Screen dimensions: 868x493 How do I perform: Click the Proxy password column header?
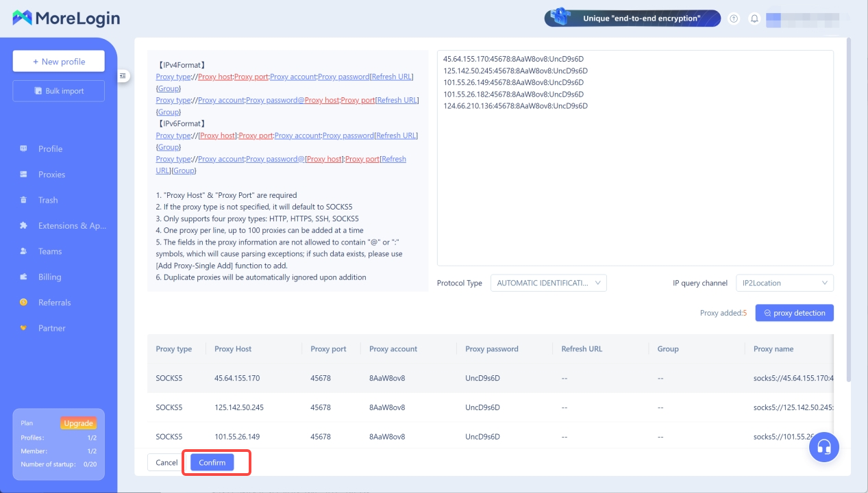point(492,349)
